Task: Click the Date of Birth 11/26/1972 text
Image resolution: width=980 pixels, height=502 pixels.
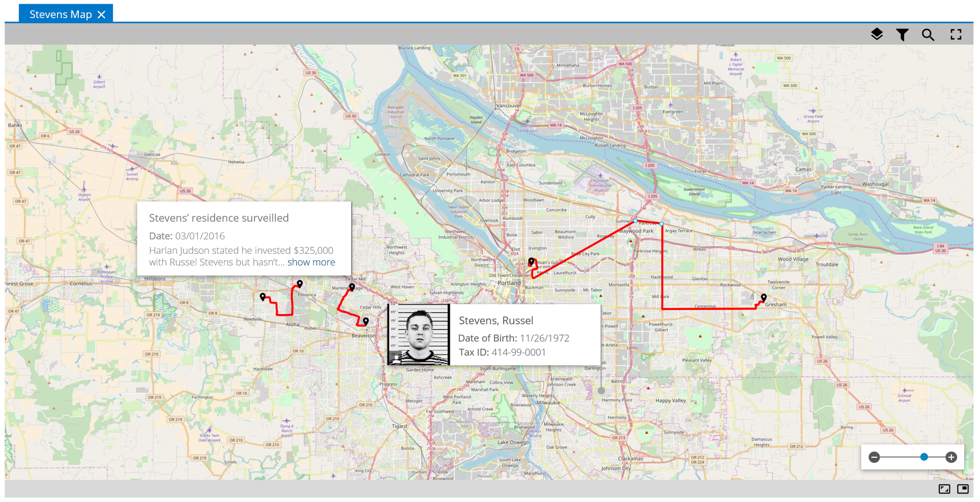Action: point(513,338)
